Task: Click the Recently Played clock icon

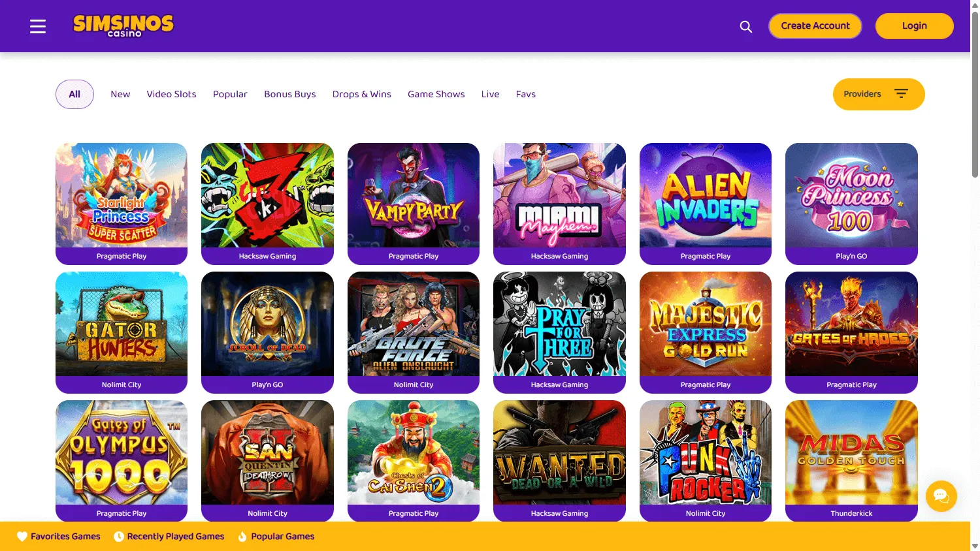Action: 119,537
